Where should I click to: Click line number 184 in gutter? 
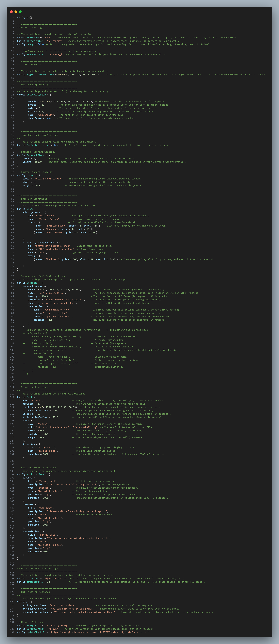[12, 632]
